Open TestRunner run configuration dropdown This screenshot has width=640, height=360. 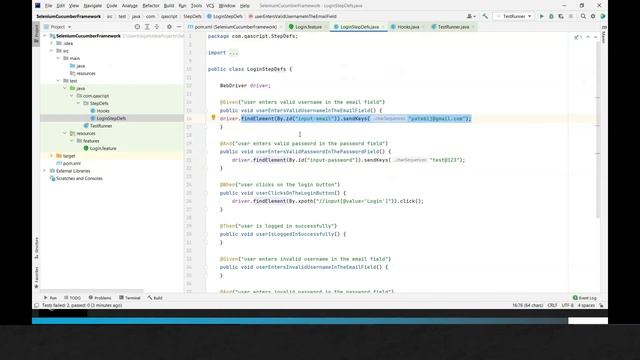(x=514, y=16)
